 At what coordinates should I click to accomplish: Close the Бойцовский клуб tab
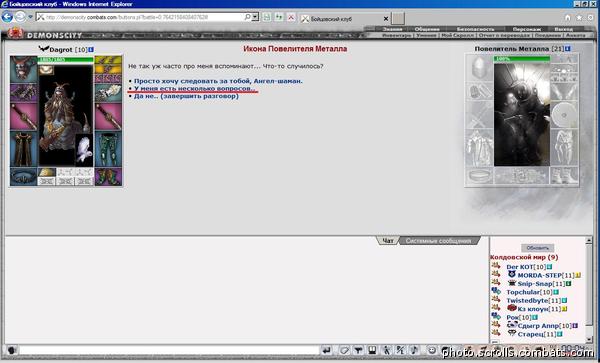386,19
